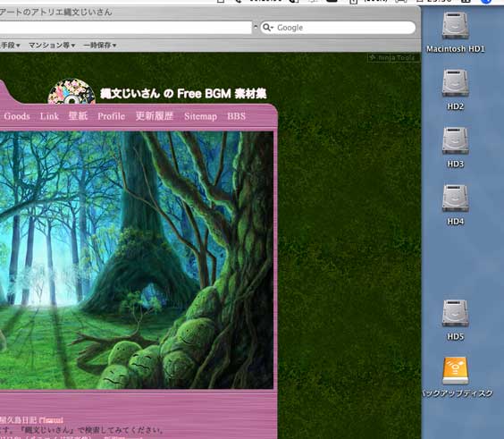Expand the マンション等 bookmarks folder

coord(52,46)
